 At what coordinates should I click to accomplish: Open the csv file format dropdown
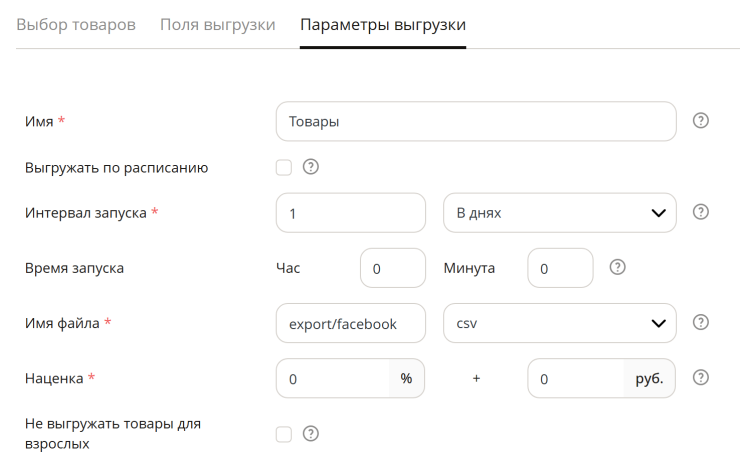click(x=560, y=323)
